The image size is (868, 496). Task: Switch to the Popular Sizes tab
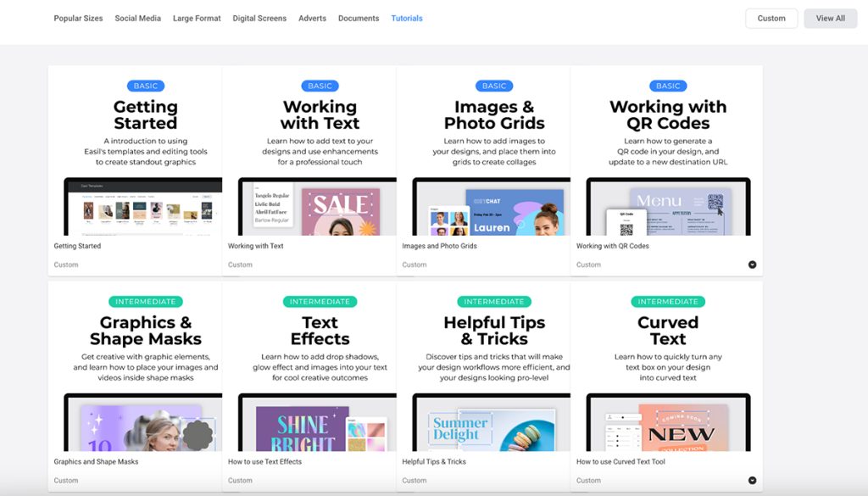(77, 18)
